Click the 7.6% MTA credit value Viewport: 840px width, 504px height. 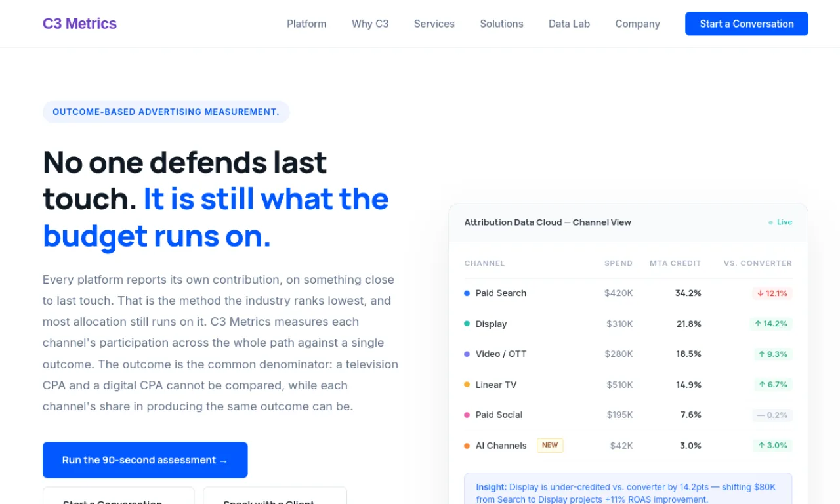[691, 415]
